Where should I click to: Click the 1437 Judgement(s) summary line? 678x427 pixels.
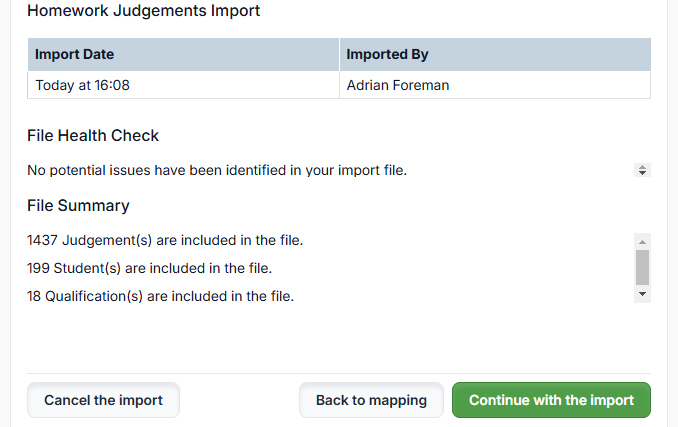pyautogui.click(x=165, y=240)
